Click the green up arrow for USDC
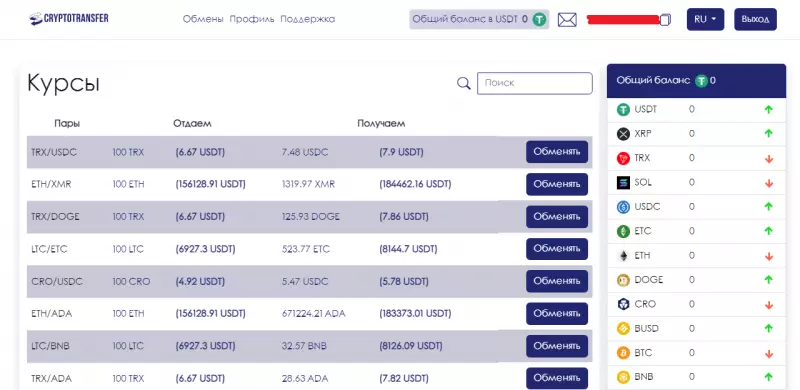Viewport: 800px width, 390px height. pyautogui.click(x=769, y=207)
